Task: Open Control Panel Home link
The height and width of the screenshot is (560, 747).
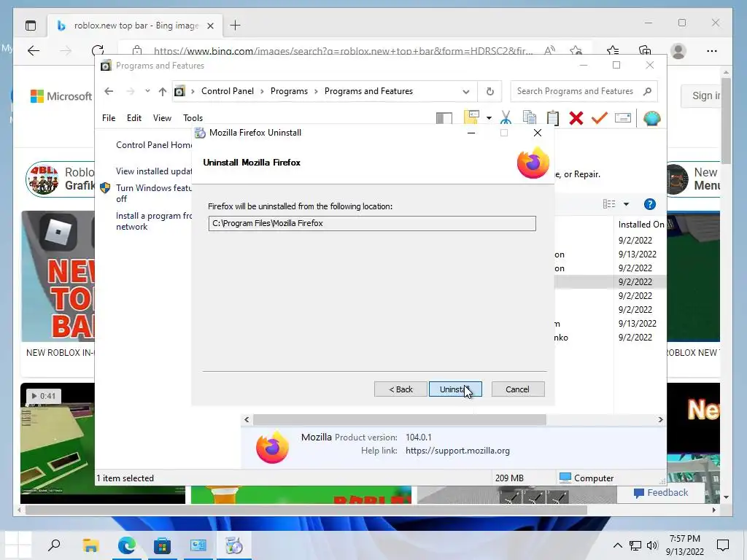Action: coord(153,145)
